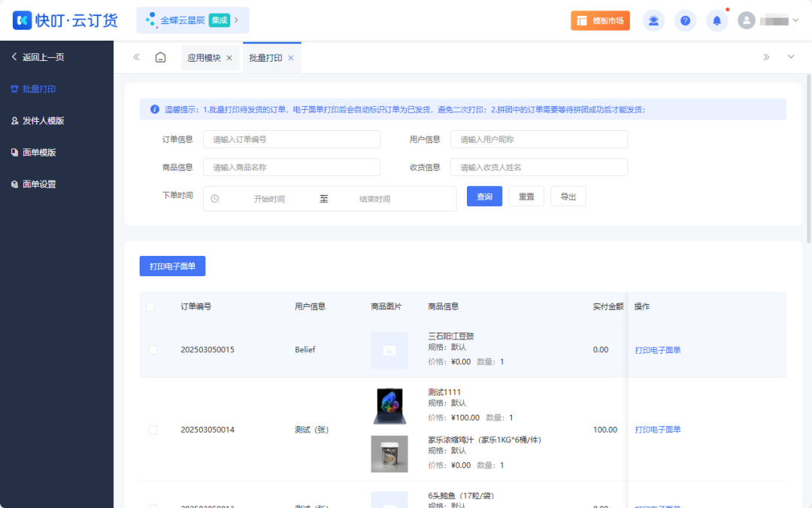Click the help question mark icon
The image size is (812, 508).
(x=685, y=20)
